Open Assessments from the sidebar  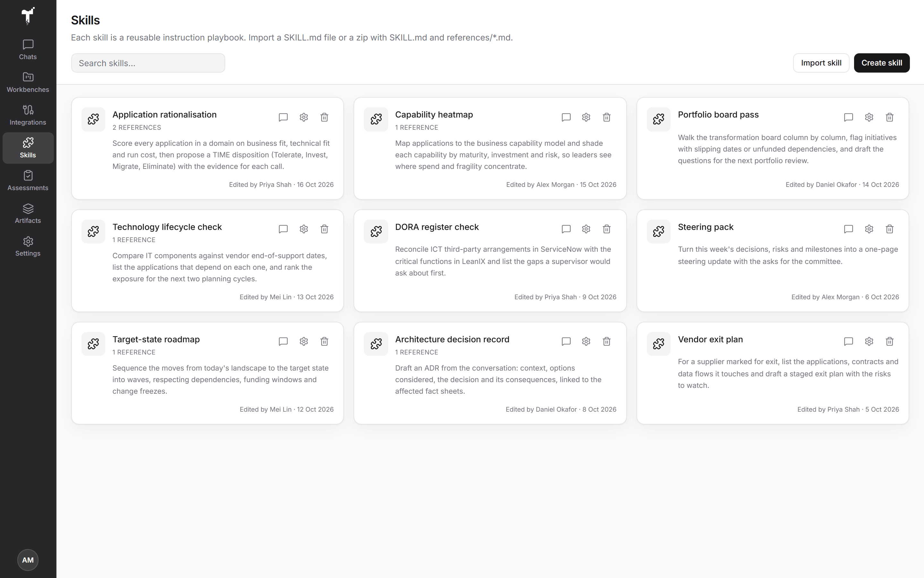coord(28,181)
